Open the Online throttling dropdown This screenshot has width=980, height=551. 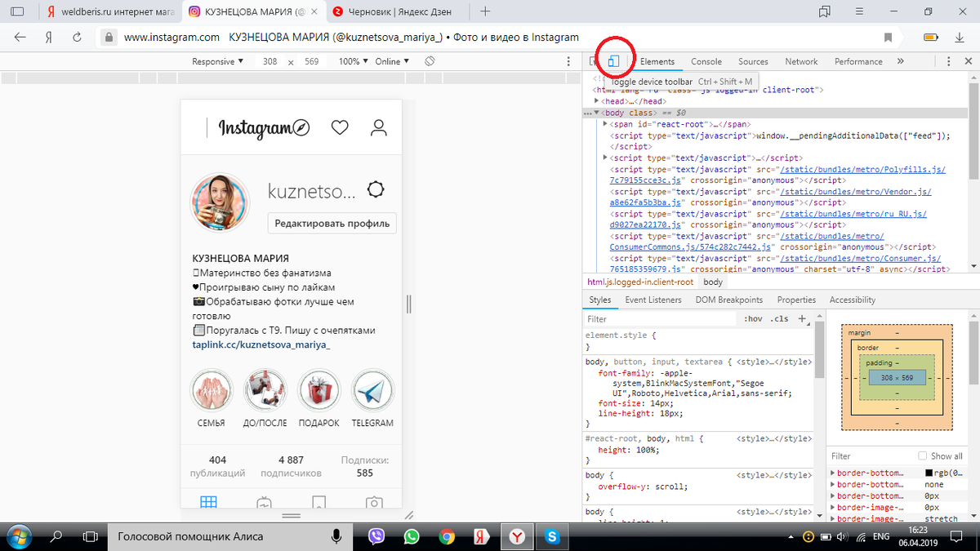coord(393,61)
